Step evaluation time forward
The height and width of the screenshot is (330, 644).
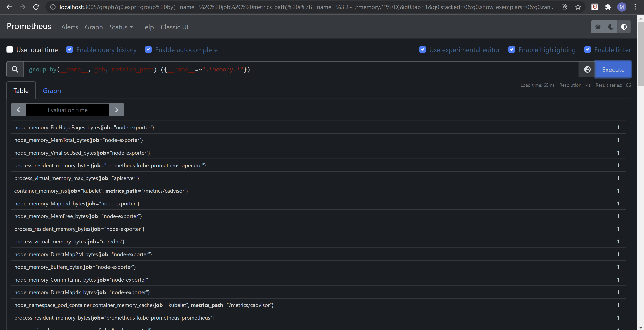[116, 110]
